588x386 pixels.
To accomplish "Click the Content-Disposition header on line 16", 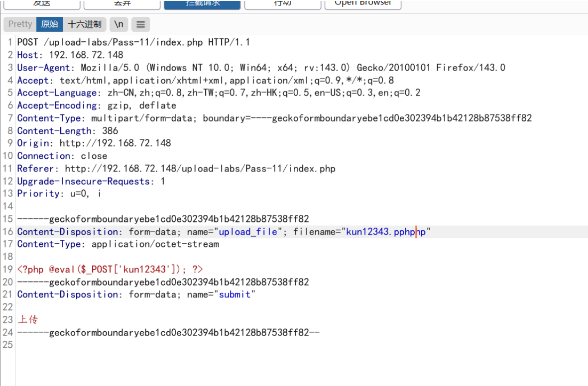I will (68, 232).
